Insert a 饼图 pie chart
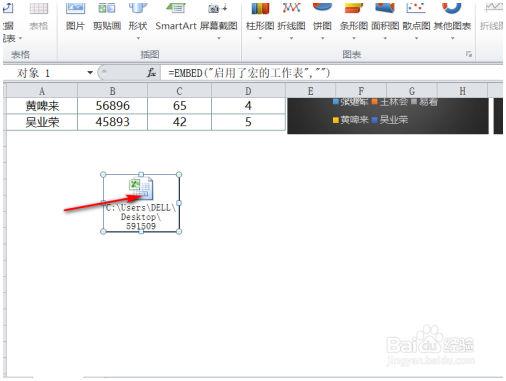The height and width of the screenshot is (381, 506). tap(322, 20)
